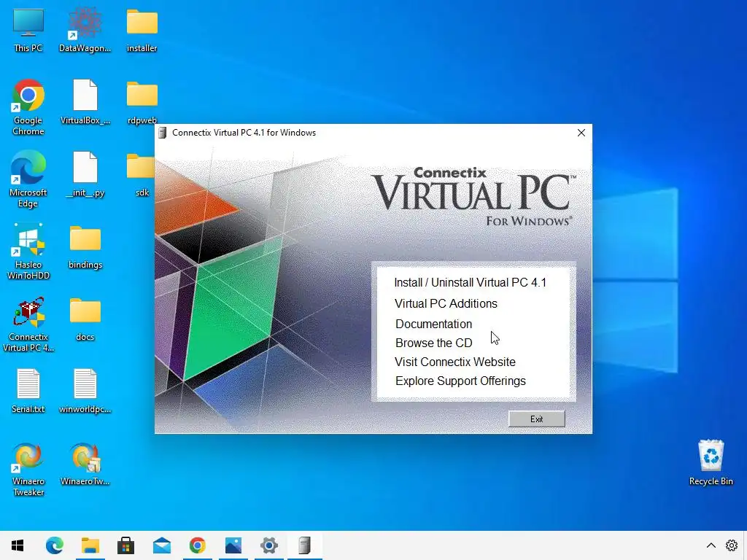
Task: Click the Virtual PC window title bar icon
Action: pyautogui.click(x=163, y=133)
